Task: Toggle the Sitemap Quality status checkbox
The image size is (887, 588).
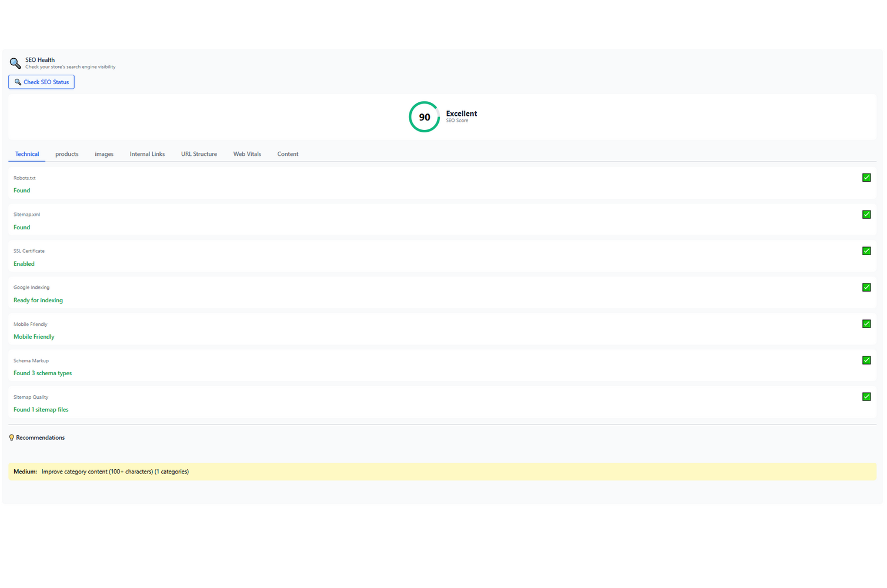Action: pyautogui.click(x=866, y=396)
